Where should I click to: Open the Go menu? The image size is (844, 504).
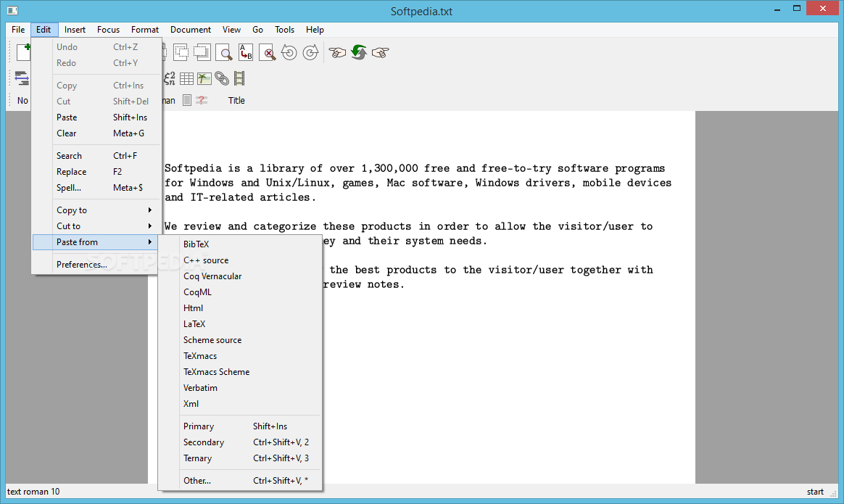[x=258, y=30]
